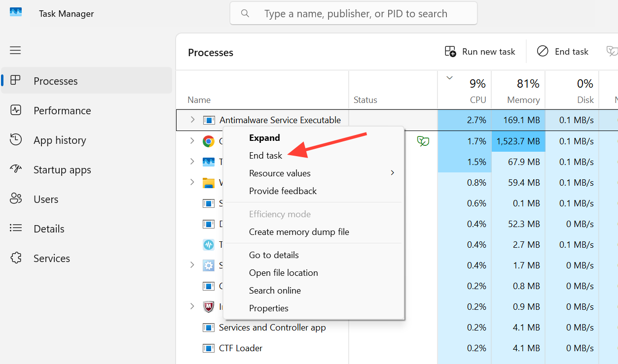
Task: Click the Chrome browser process icon
Action: pos(209,141)
